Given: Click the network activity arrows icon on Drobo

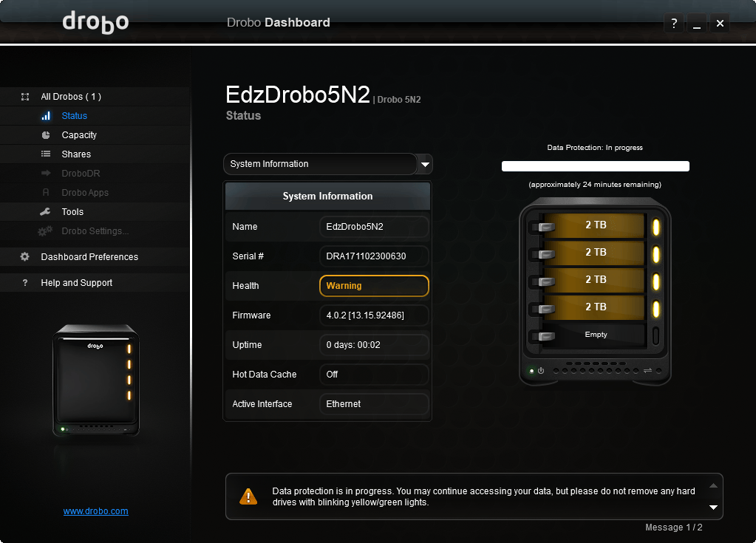Looking at the screenshot, I should tap(647, 371).
